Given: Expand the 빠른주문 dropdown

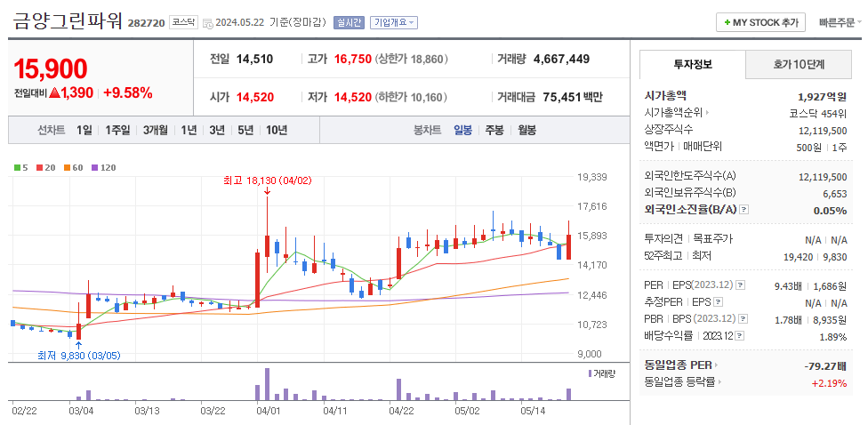Looking at the screenshot, I should (x=840, y=23).
